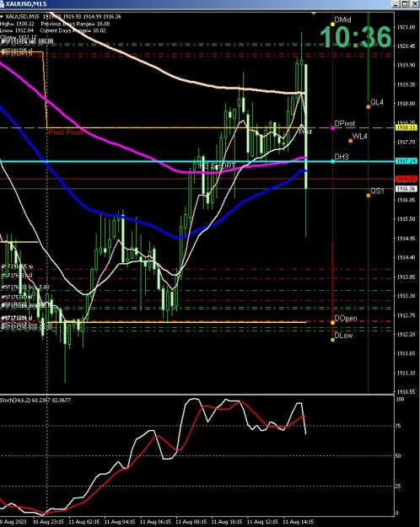Select the WL4 level label
This screenshot has height=527, width=420.
(359, 137)
